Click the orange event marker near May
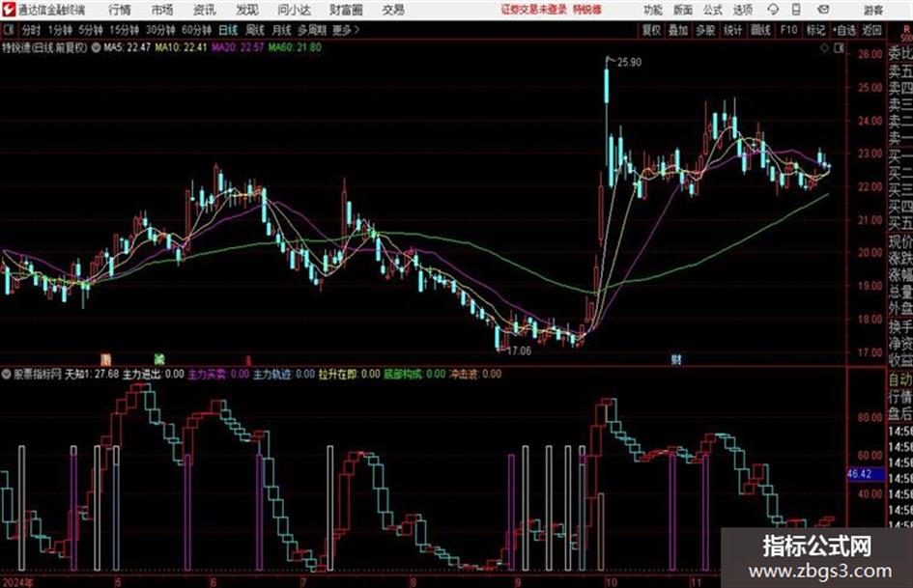 [105, 359]
